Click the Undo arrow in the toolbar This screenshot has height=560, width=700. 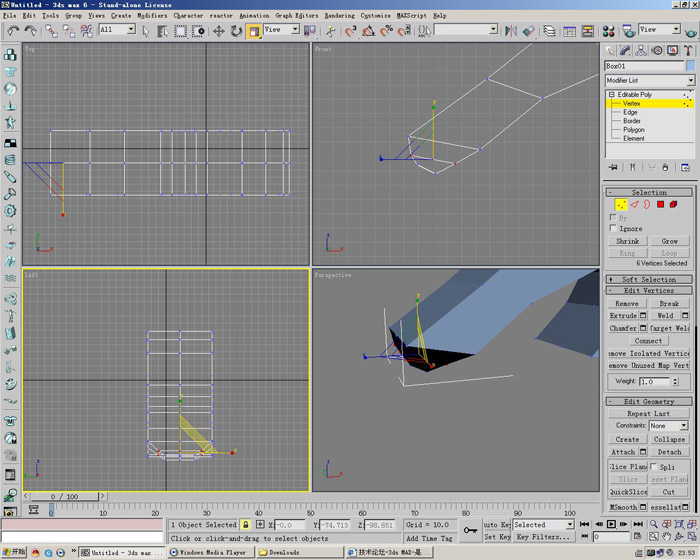click(14, 31)
